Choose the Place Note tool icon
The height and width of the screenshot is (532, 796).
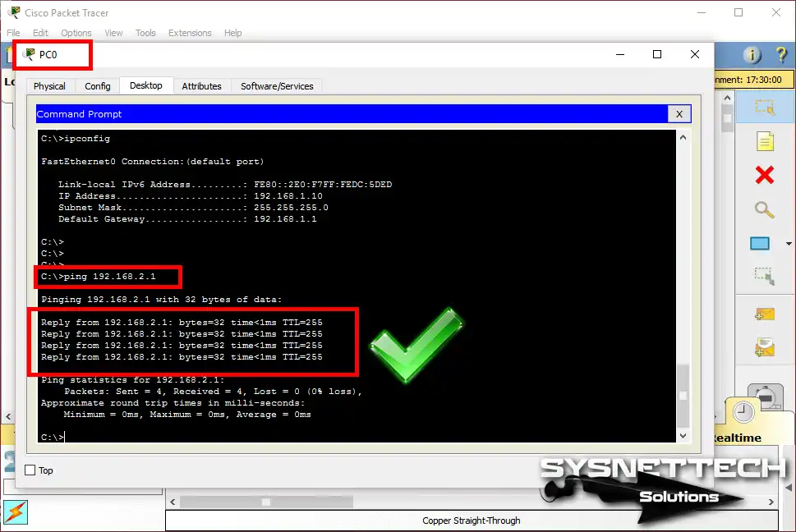[765, 141]
